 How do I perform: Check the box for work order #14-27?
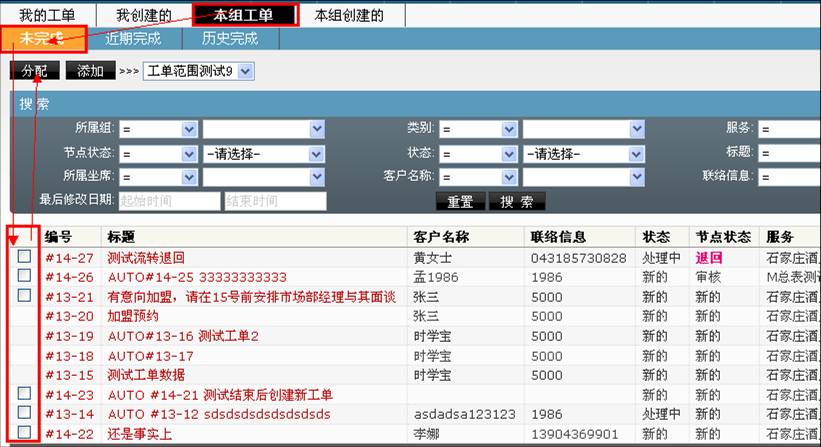click(x=24, y=257)
